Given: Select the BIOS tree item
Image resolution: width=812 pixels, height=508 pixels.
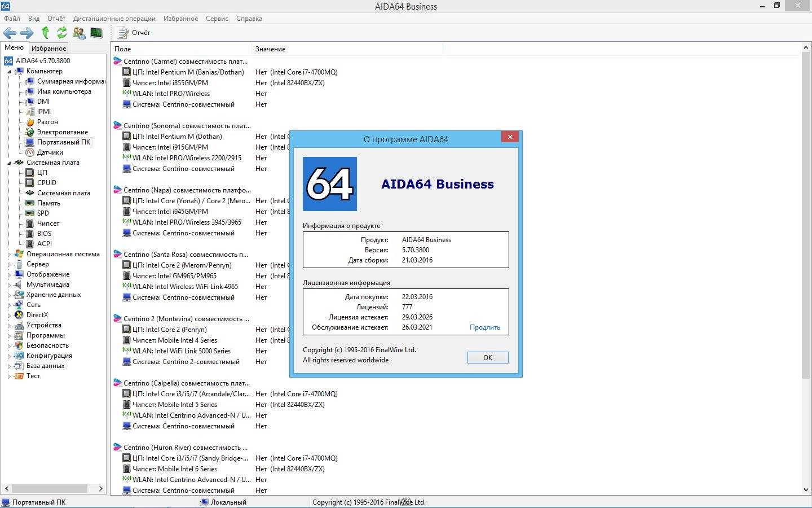Looking at the screenshot, I should click(x=45, y=234).
